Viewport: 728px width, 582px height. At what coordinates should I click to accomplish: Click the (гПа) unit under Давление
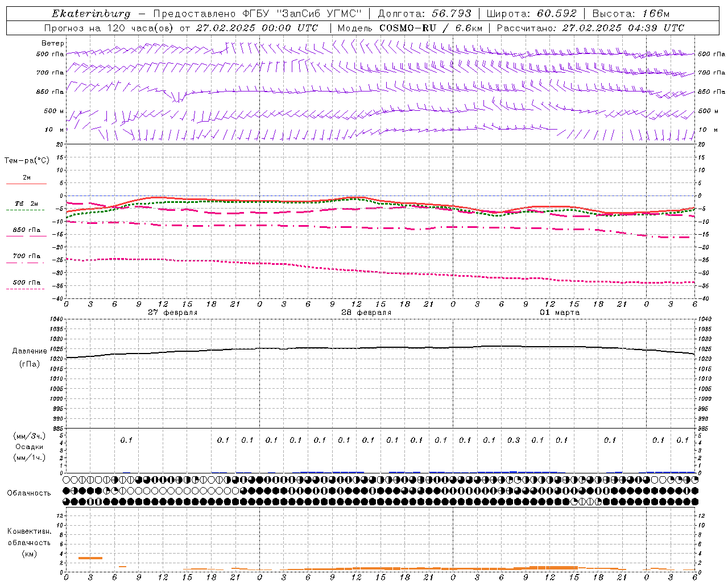tap(30, 364)
